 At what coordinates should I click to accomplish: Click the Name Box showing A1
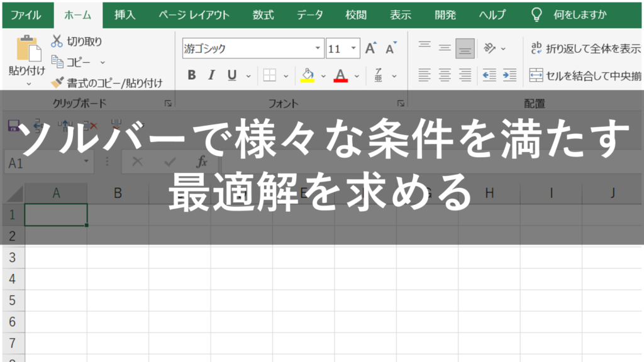tap(48, 163)
